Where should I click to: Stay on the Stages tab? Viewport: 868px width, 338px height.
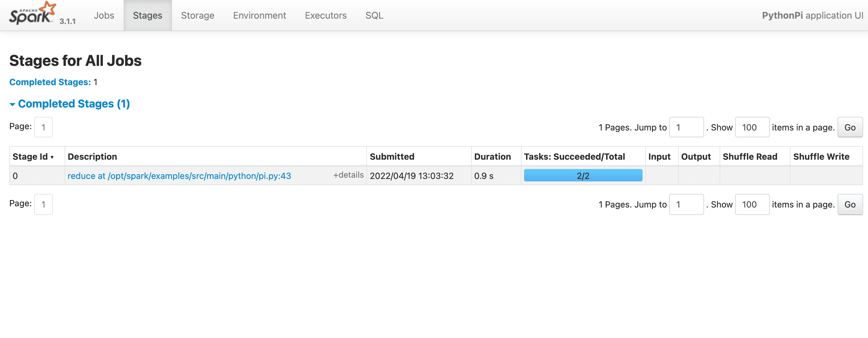147,15
